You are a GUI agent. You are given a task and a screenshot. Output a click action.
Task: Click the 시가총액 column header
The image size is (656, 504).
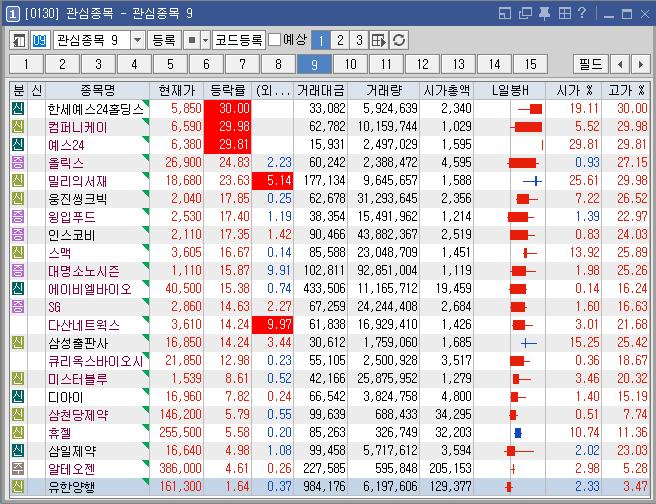point(446,90)
